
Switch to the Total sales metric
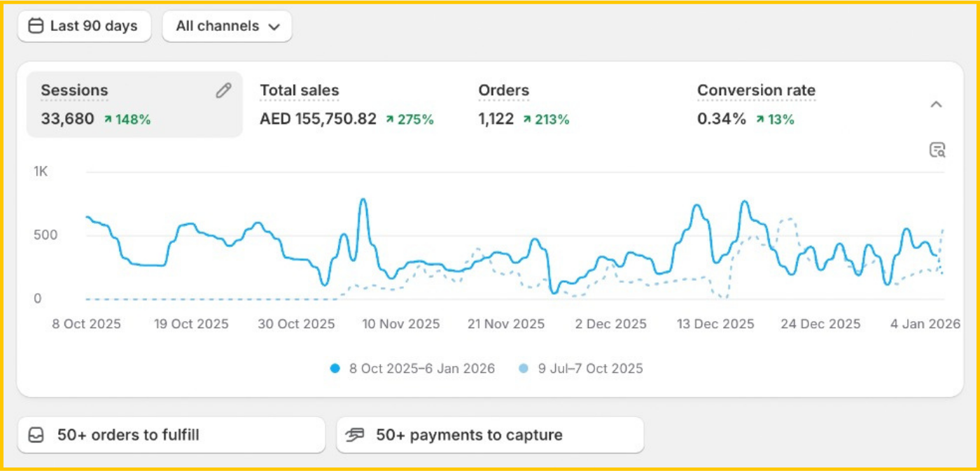click(x=299, y=91)
